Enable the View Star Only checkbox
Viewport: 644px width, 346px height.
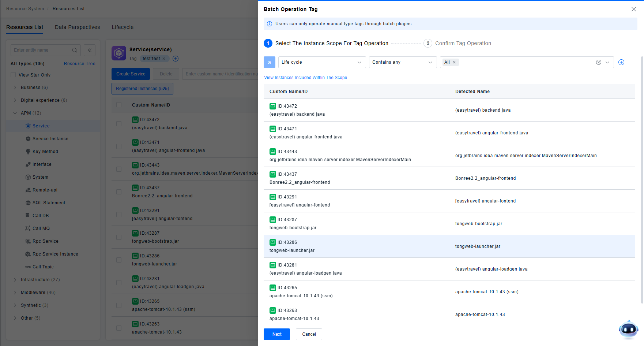tap(14, 75)
